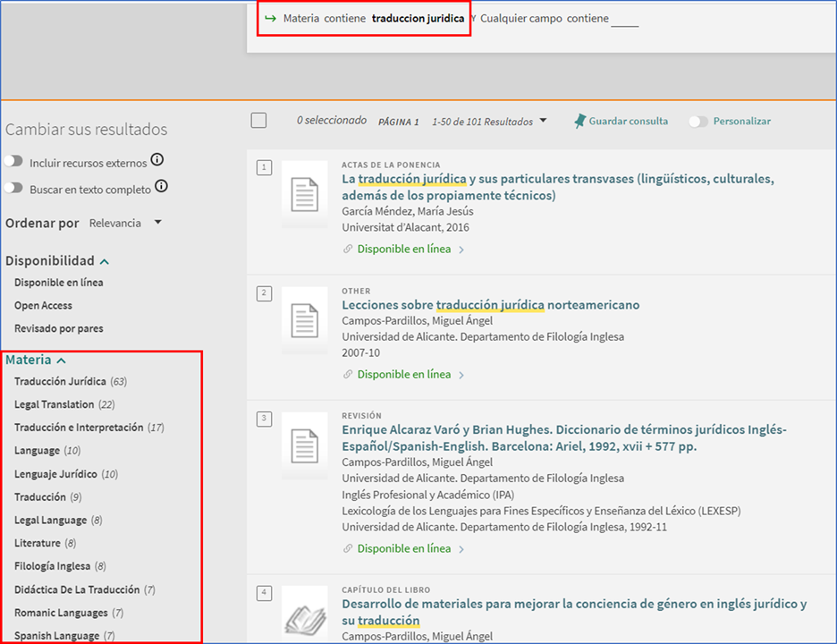The image size is (837, 644).
Task: Click link icon next to first Disponible en línea
Action: click(348, 250)
